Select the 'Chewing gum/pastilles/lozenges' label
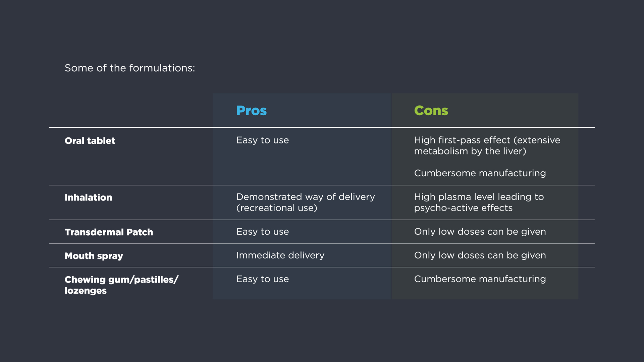644x362 pixels. 121,285
